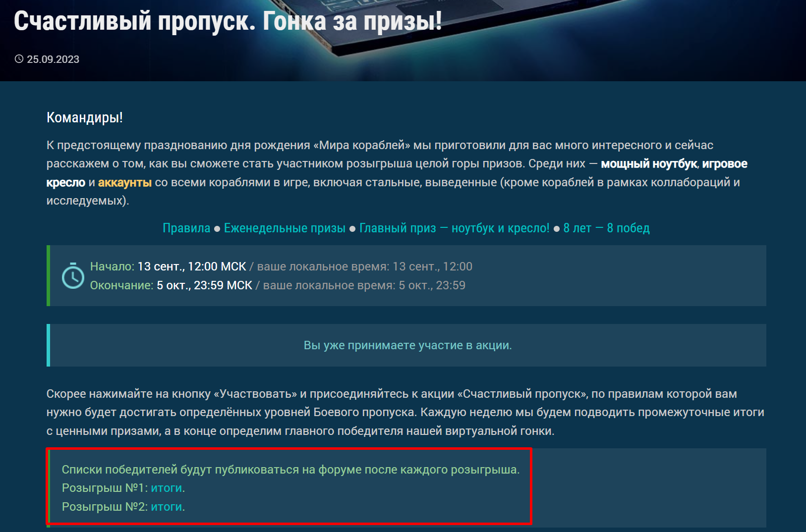Go to «8 лет — 8 побед» section
Viewport: 806px width, 532px height.
click(606, 228)
